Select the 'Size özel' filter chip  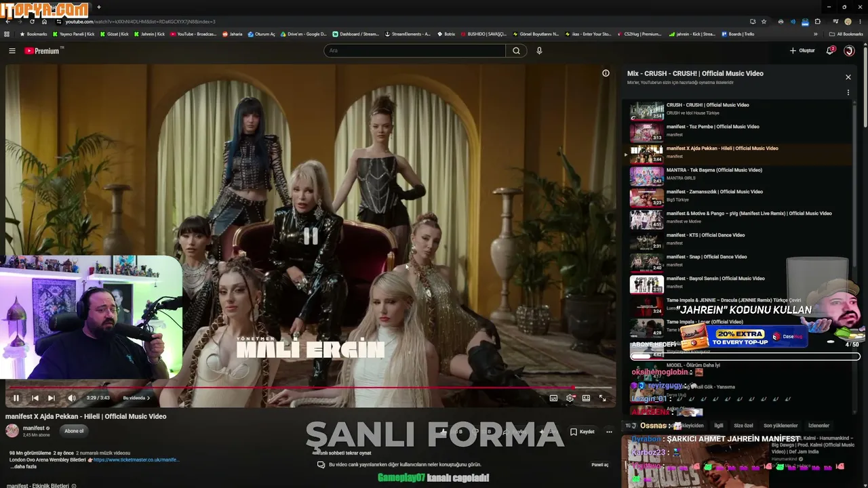pyautogui.click(x=743, y=426)
